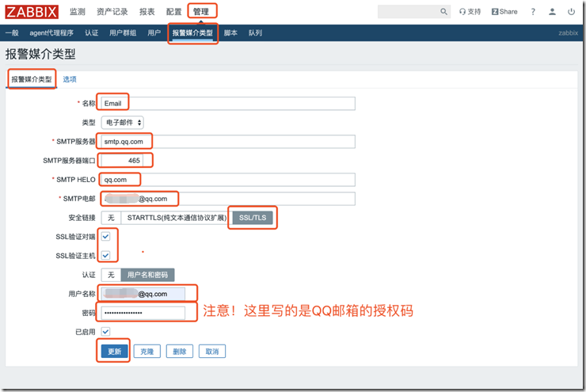
Task: Click the ZABBIX logo
Action: (32, 12)
